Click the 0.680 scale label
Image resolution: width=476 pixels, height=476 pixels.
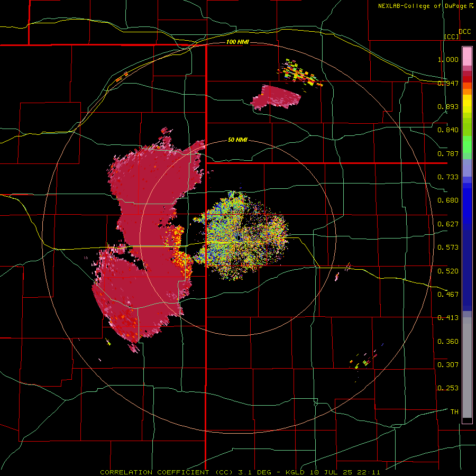[448, 200]
